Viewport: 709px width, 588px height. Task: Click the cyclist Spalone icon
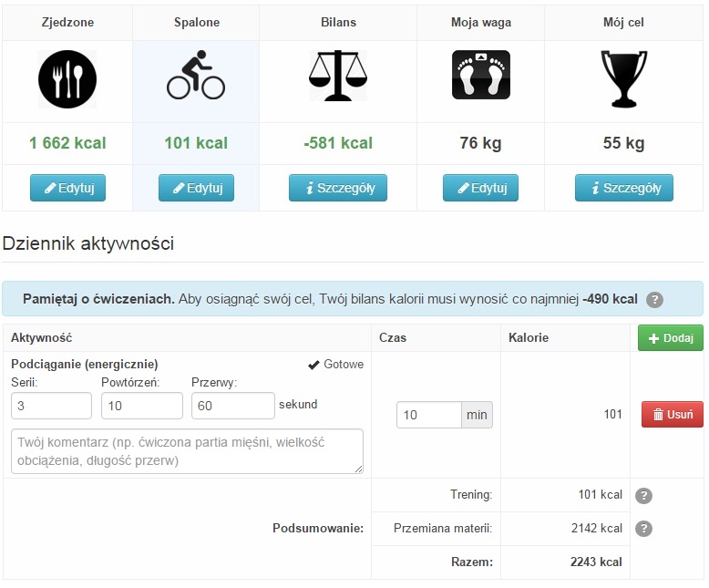(196, 75)
